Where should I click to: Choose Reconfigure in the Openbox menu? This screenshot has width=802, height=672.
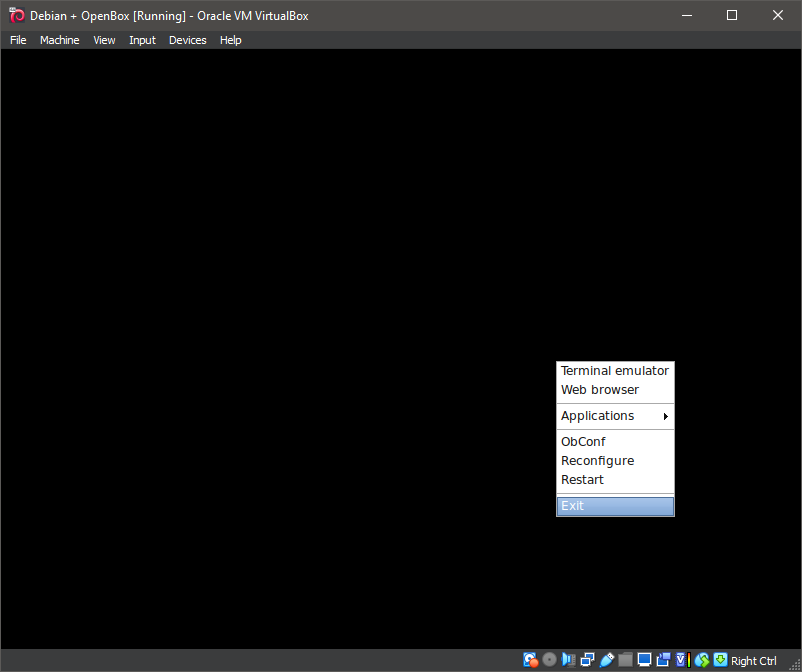pyautogui.click(x=597, y=460)
